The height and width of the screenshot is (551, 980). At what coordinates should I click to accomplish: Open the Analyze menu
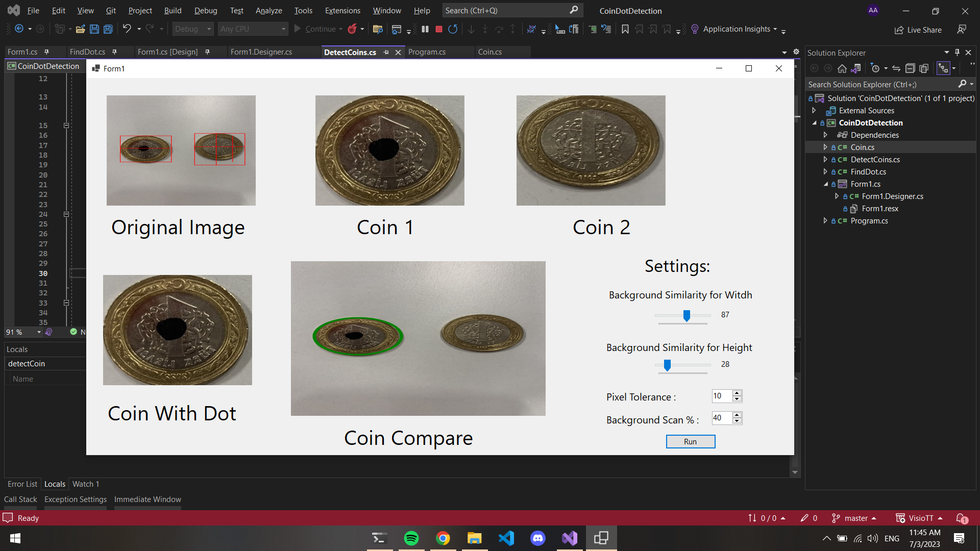coord(268,10)
